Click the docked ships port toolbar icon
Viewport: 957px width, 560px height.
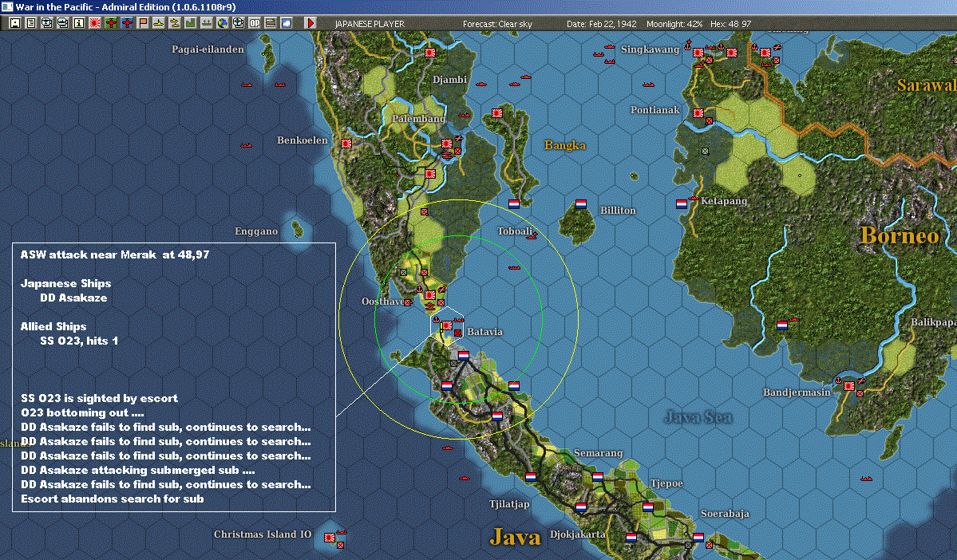click(x=206, y=23)
